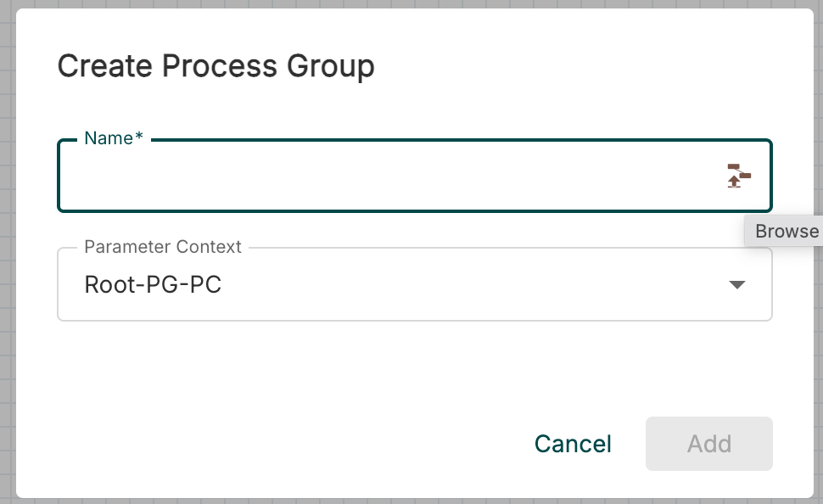Click the Create Process Group heading

click(216, 66)
